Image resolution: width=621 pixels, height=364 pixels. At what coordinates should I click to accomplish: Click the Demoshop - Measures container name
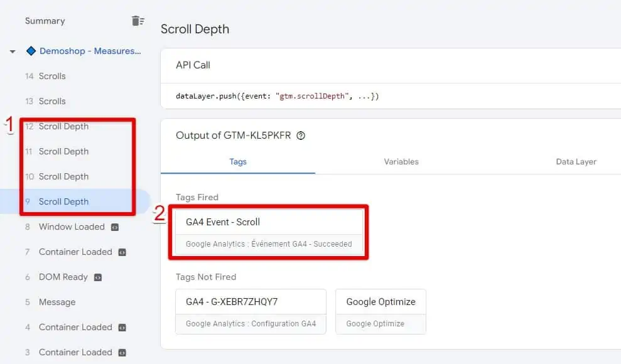coord(90,51)
